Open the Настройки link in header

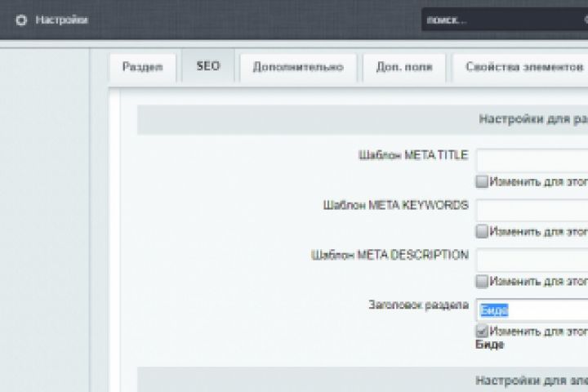tap(61, 20)
